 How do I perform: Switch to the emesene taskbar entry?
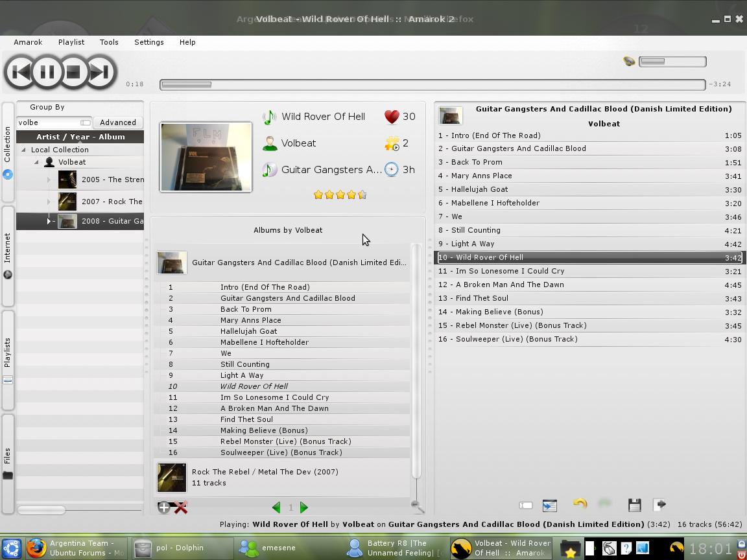(288, 548)
